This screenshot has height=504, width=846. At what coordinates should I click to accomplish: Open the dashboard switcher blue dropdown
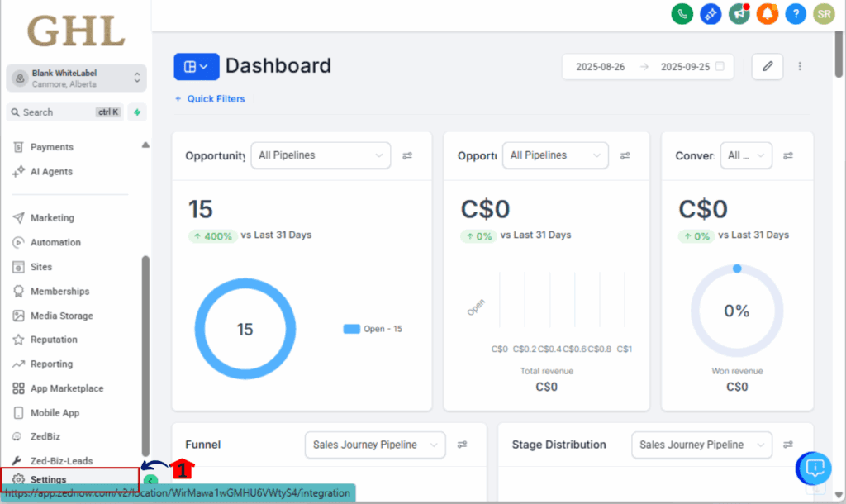[196, 66]
